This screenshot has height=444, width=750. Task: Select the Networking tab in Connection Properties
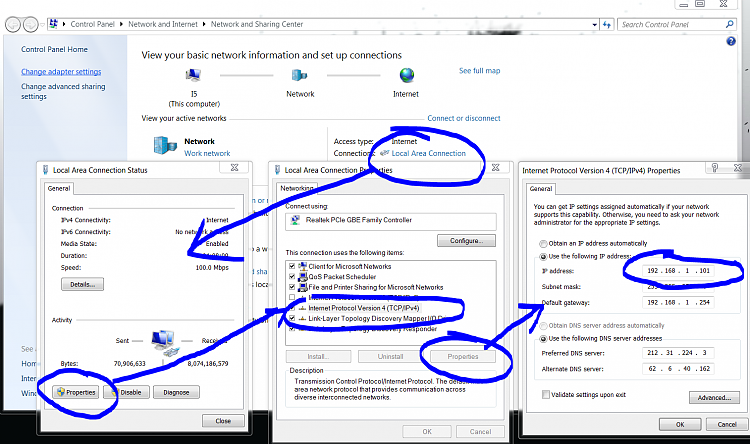297,188
